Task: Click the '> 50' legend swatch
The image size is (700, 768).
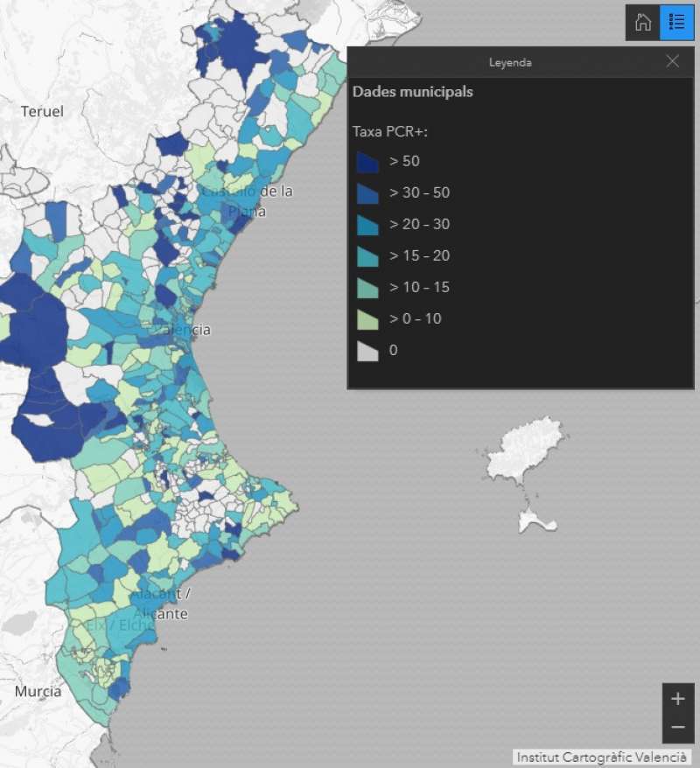Action: pyautogui.click(x=367, y=162)
